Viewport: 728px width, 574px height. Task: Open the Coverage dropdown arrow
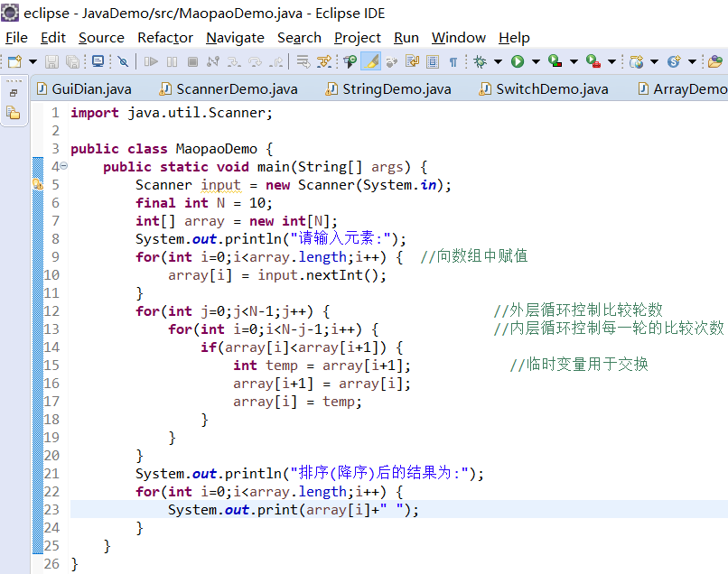point(574,61)
